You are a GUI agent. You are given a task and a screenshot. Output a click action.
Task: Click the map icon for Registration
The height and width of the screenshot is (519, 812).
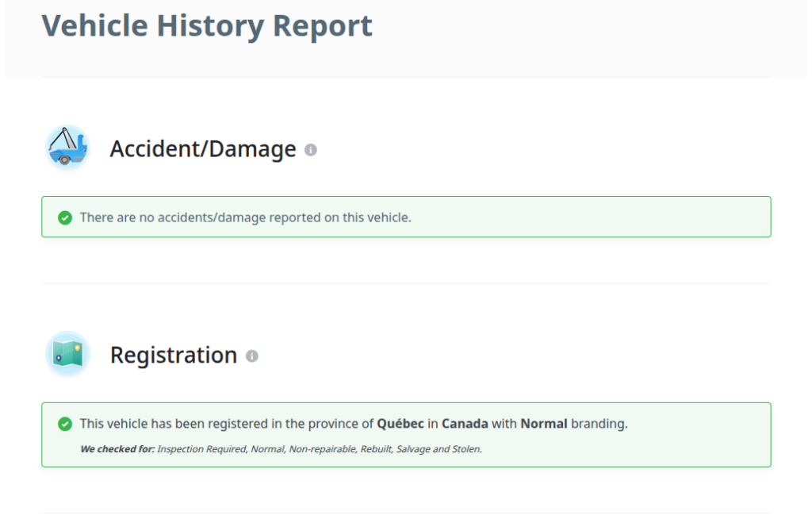pyautogui.click(x=67, y=354)
